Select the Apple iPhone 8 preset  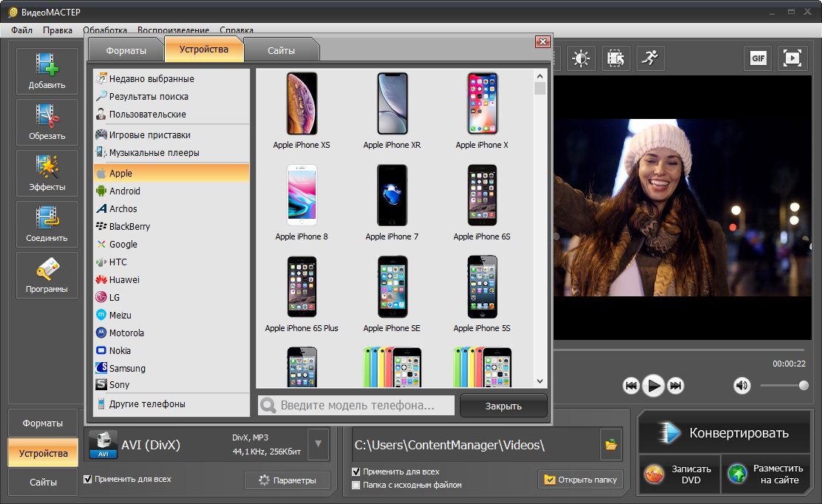click(x=302, y=202)
